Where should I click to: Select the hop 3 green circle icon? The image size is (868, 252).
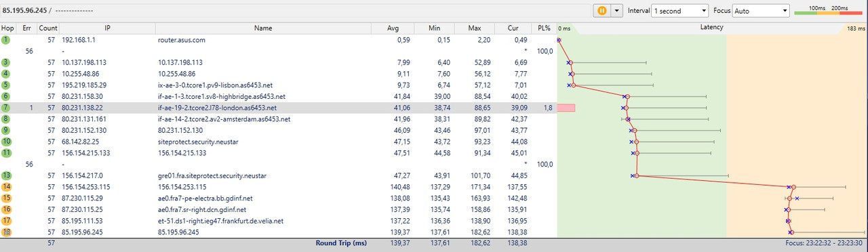(x=6, y=62)
